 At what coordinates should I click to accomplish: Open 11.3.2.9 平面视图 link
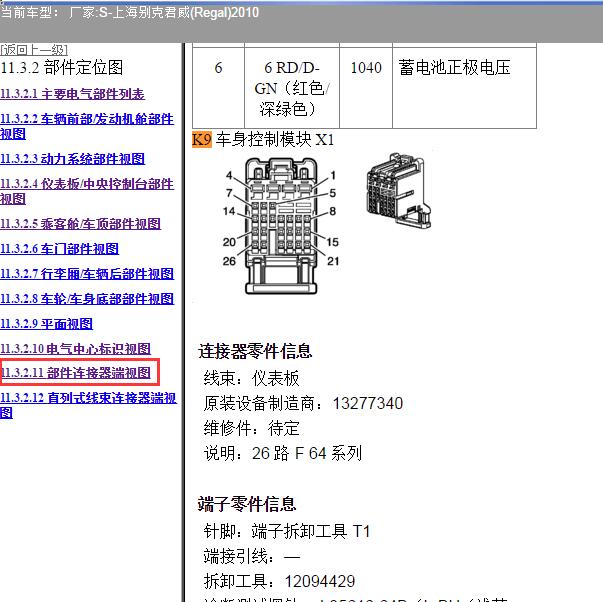(47, 324)
